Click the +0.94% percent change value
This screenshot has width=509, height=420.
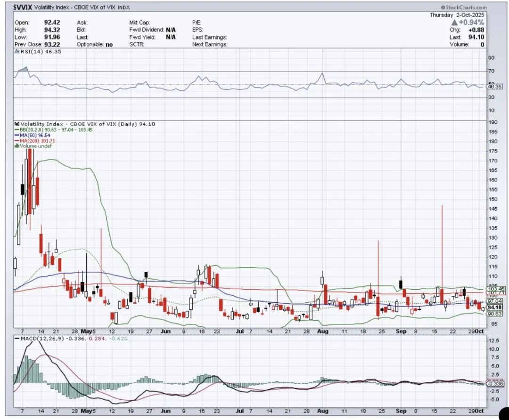click(471, 23)
